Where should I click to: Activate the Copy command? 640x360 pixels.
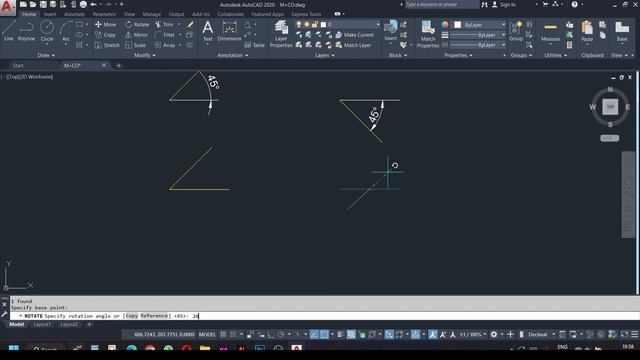click(x=105, y=35)
